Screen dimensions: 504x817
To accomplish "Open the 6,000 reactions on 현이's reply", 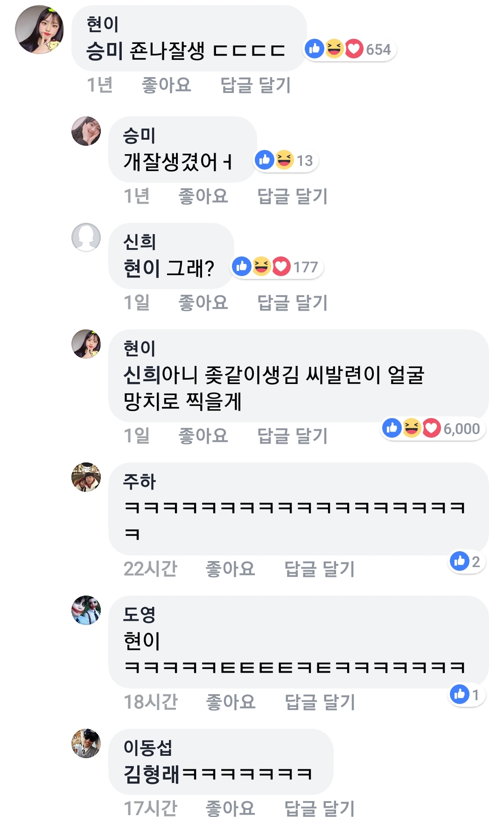I will [433, 428].
